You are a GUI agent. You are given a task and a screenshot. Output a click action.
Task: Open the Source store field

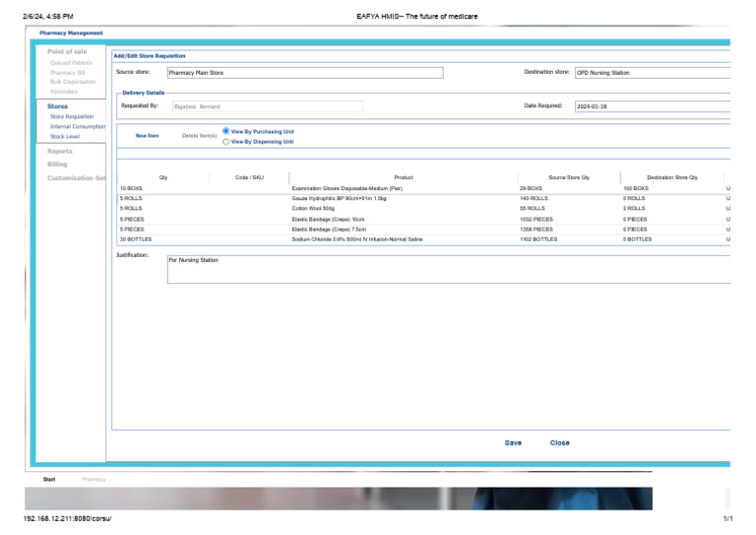[x=305, y=73]
